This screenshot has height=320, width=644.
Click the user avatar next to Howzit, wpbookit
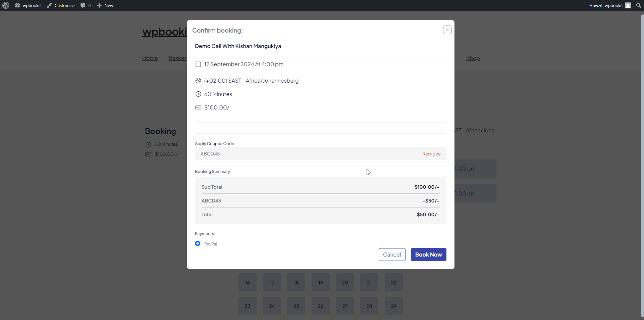[x=628, y=5]
